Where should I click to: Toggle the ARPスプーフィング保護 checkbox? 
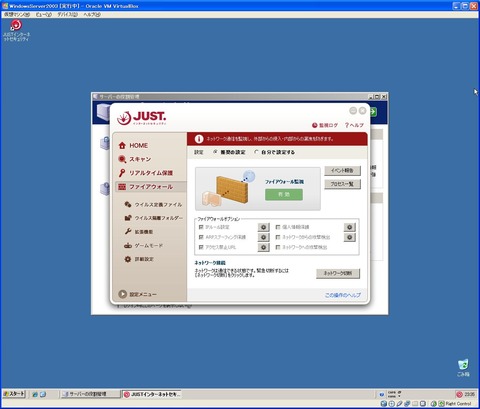(201, 237)
